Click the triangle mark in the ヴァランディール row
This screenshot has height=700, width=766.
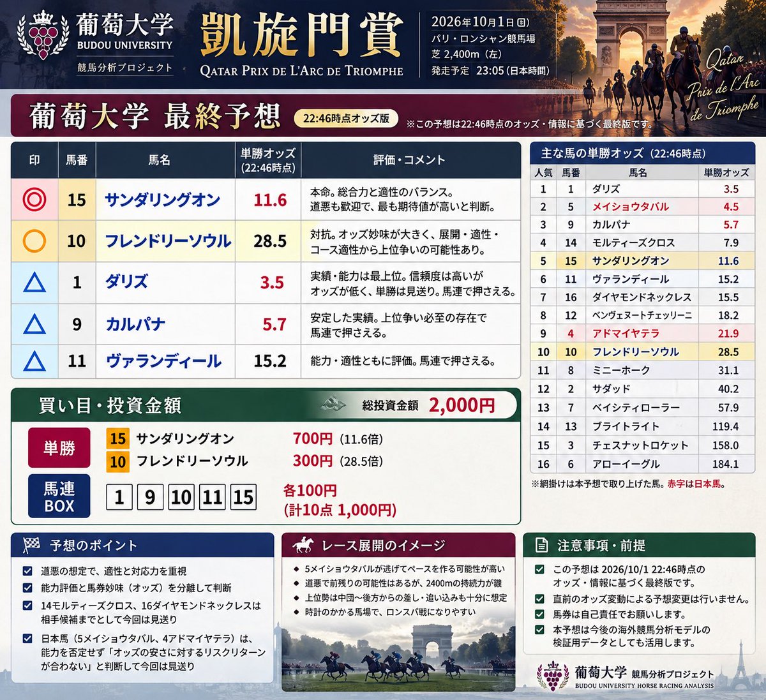[x=34, y=361]
